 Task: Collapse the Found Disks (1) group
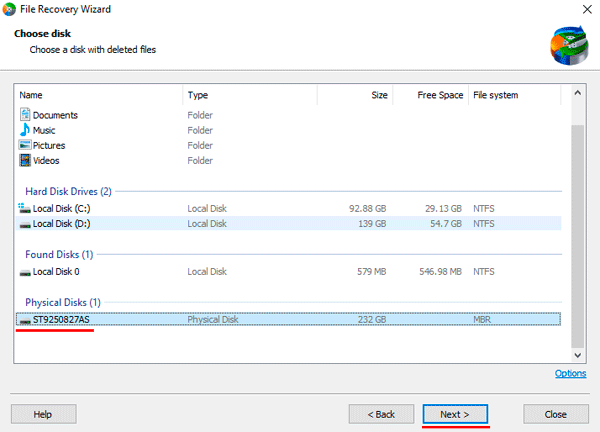59,254
